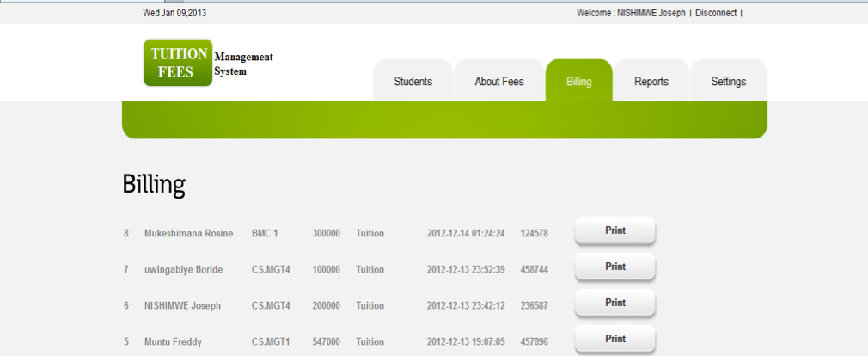Image resolution: width=868 pixels, height=356 pixels.
Task: Click the class BMC 1
Action: (x=265, y=234)
